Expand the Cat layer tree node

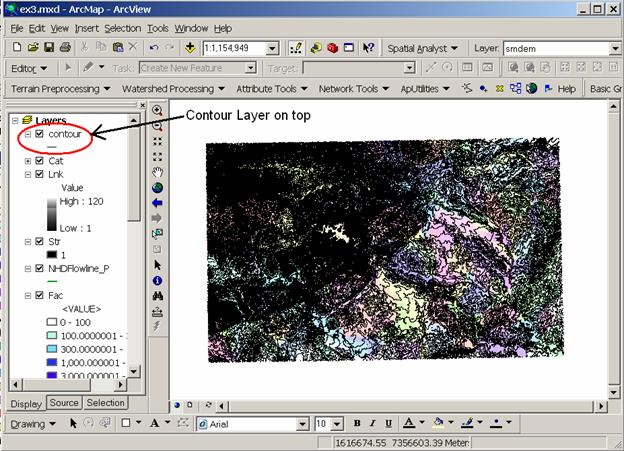pyautogui.click(x=27, y=160)
